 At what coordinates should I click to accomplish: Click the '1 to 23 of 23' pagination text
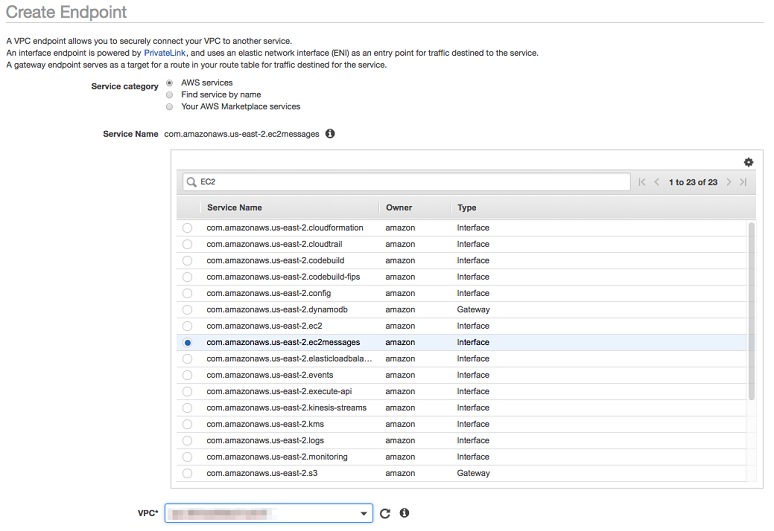[693, 182]
